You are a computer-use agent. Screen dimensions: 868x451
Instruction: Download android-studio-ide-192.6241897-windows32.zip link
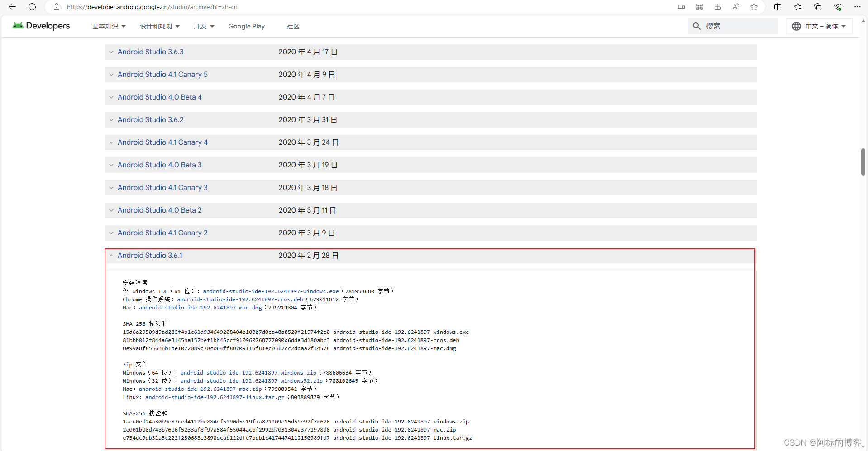pyautogui.click(x=252, y=381)
